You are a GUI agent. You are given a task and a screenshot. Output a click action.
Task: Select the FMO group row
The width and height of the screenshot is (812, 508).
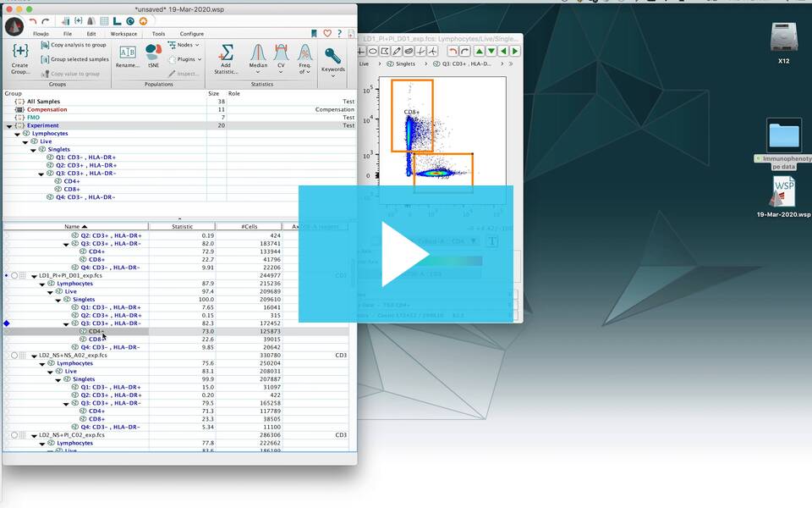[x=178, y=118]
